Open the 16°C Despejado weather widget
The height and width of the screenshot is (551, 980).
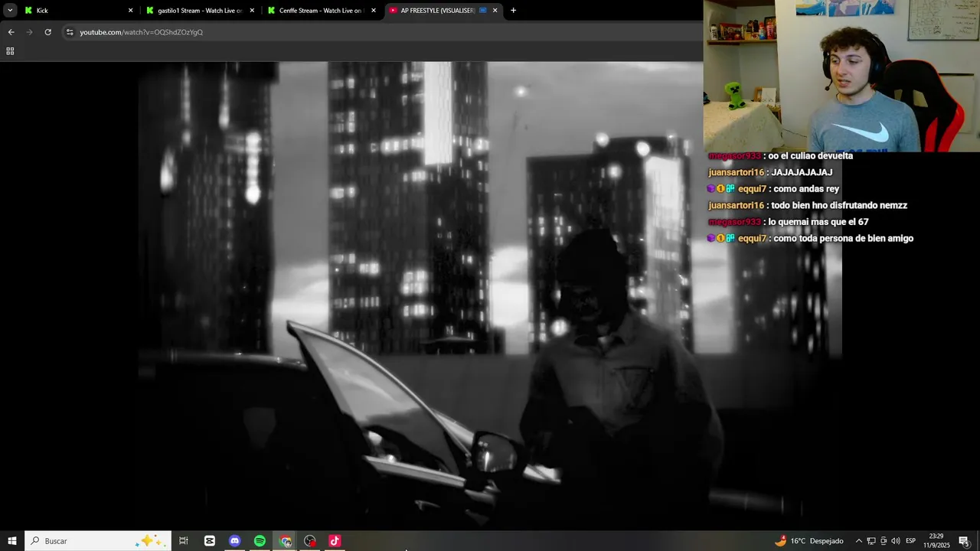tap(808, 541)
